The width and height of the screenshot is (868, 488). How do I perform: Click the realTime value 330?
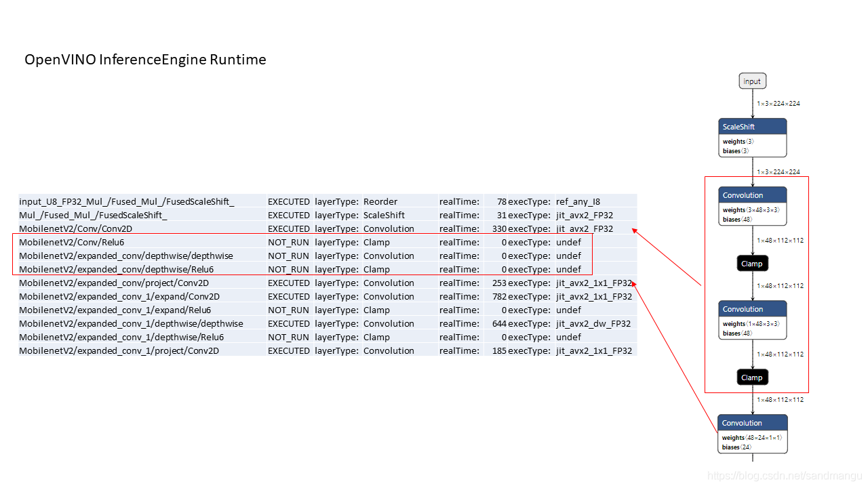click(x=500, y=228)
